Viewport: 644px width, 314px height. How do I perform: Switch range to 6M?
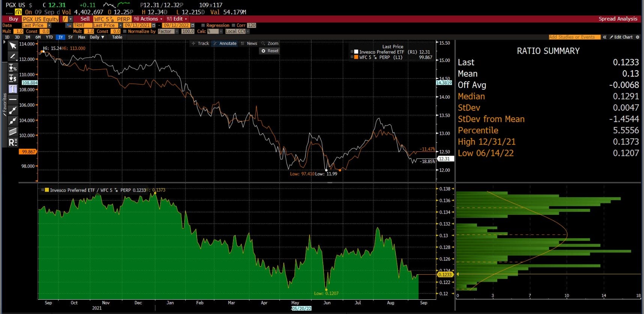click(x=38, y=37)
